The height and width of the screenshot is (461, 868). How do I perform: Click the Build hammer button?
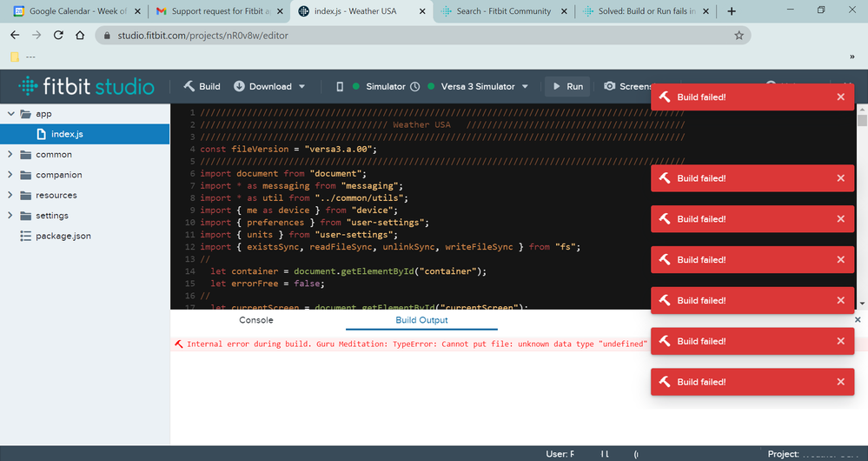(x=202, y=87)
